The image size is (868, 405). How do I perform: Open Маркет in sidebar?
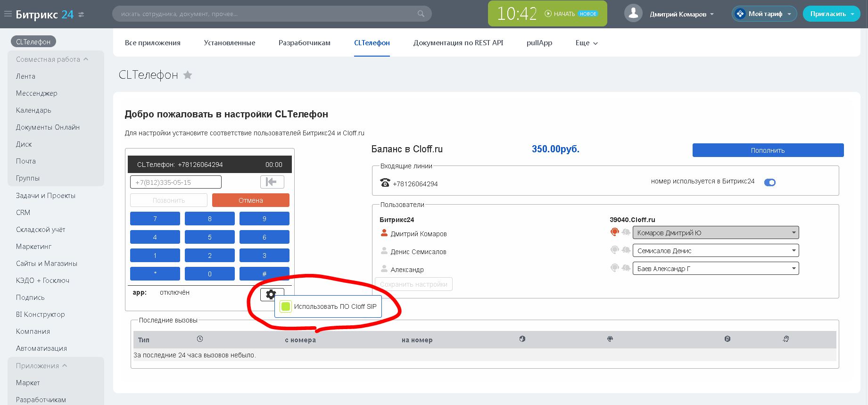tap(28, 383)
